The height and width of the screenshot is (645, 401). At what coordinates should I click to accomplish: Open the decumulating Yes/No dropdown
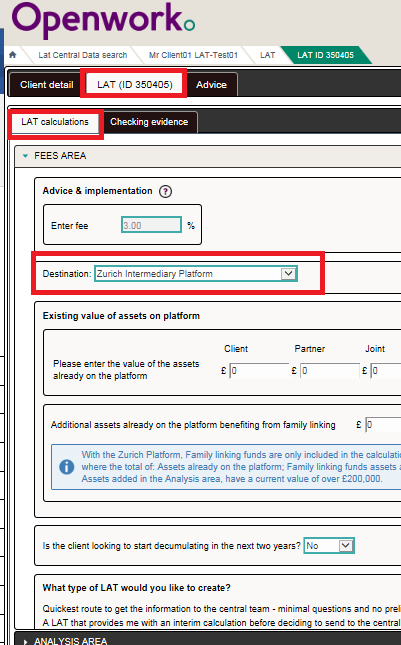[329, 546]
